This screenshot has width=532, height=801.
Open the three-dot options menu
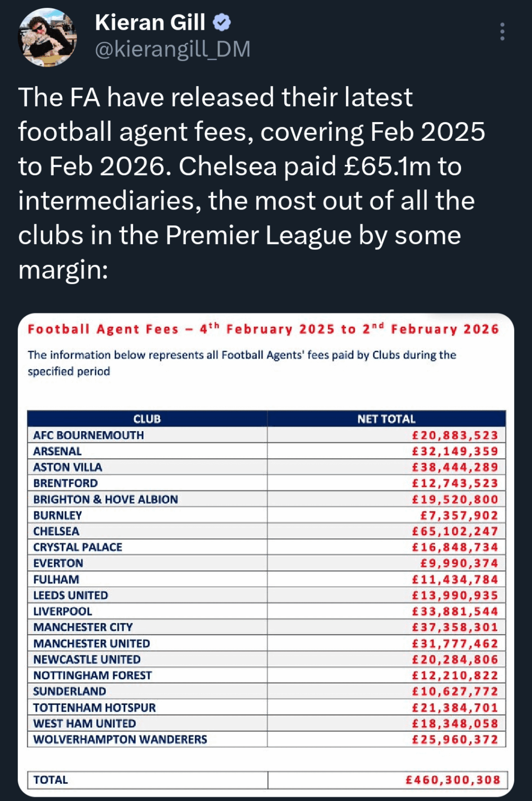click(x=501, y=32)
